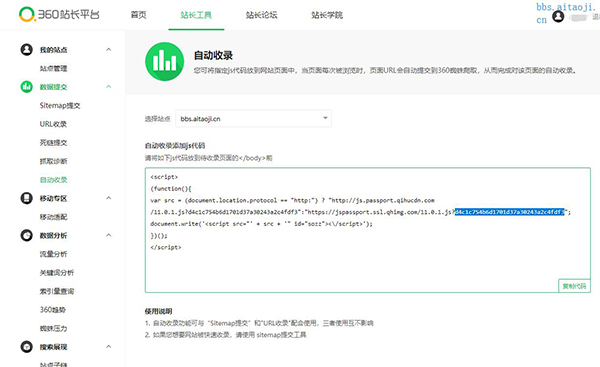Click the 移动专区 phone icon
Screen dimensions: 600x367
click(26, 198)
